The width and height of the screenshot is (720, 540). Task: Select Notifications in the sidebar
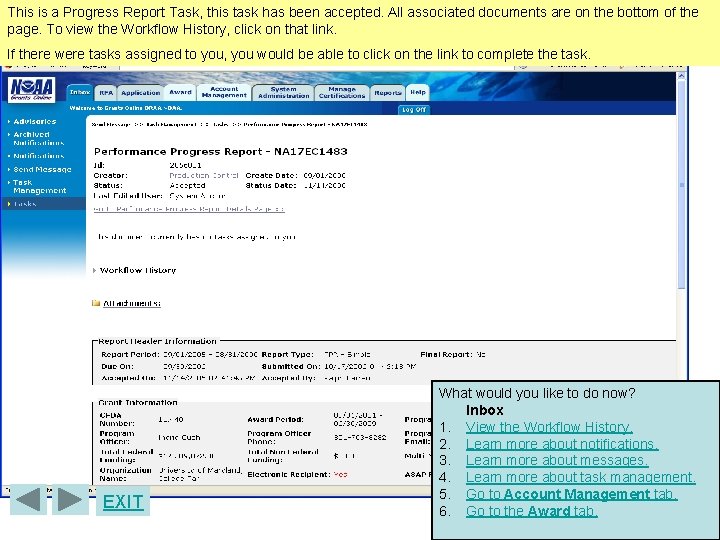(x=39, y=156)
